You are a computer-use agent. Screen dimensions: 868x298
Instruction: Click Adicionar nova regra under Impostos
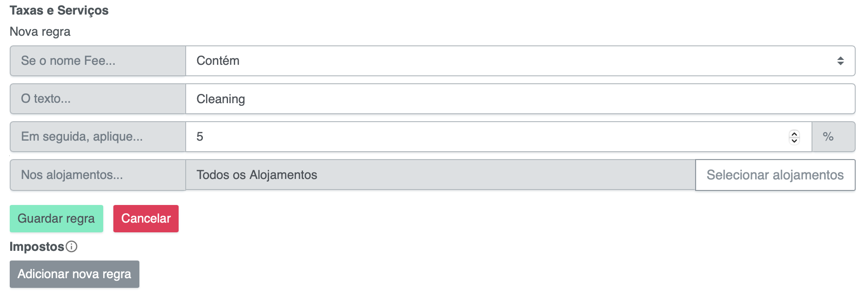tap(74, 274)
